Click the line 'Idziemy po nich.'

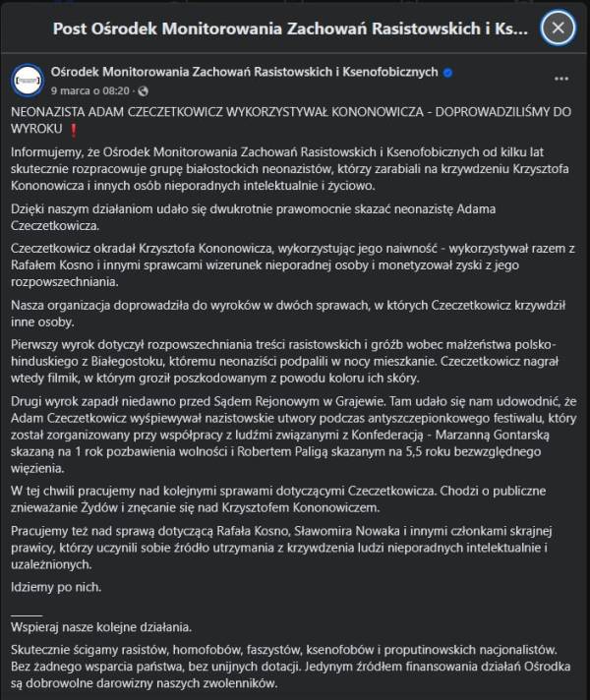(56, 587)
